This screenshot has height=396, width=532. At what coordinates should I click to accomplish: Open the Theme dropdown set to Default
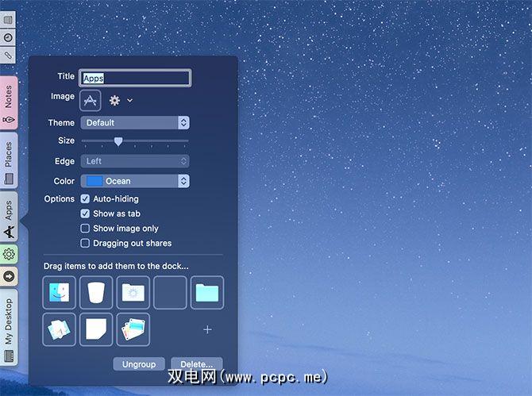coord(135,123)
